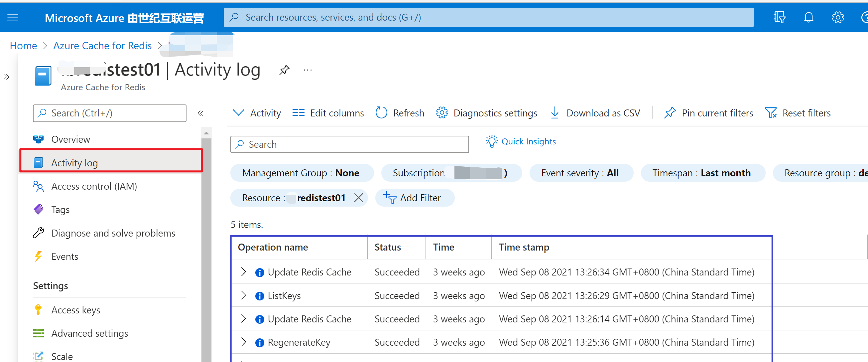868x362 pixels.
Task: Refresh the activity log
Action: click(x=400, y=113)
